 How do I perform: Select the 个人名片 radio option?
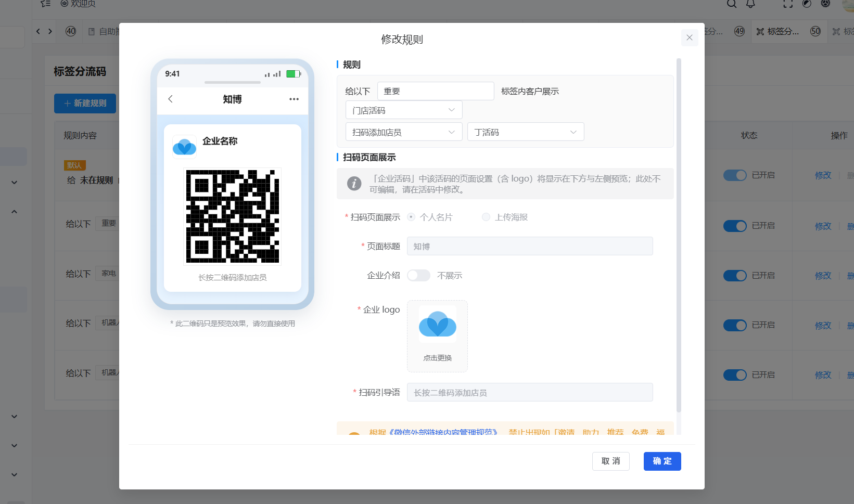coord(411,217)
